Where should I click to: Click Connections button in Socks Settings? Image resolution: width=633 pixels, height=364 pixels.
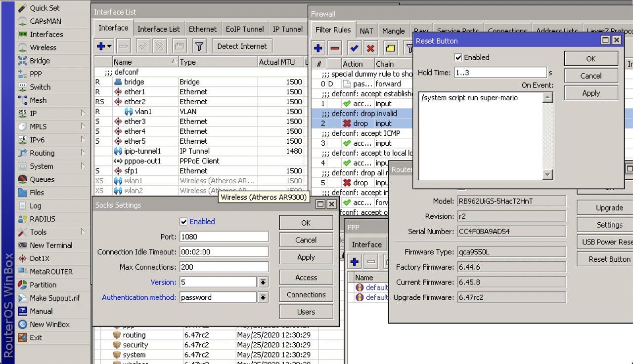[306, 295]
